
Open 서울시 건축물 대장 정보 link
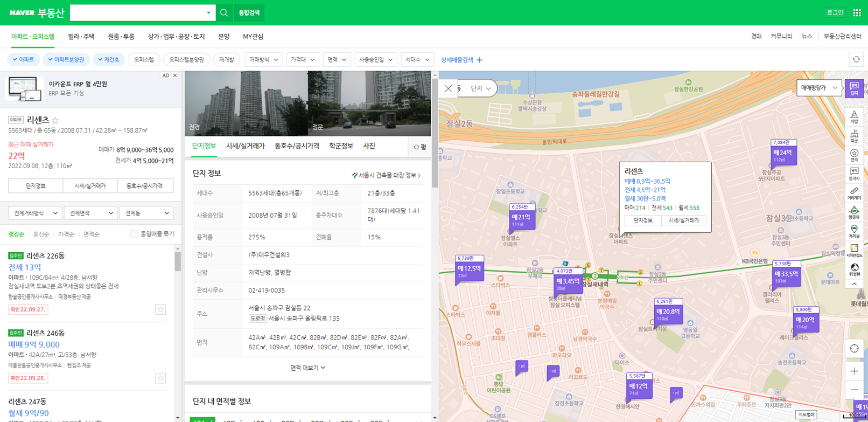(386, 175)
